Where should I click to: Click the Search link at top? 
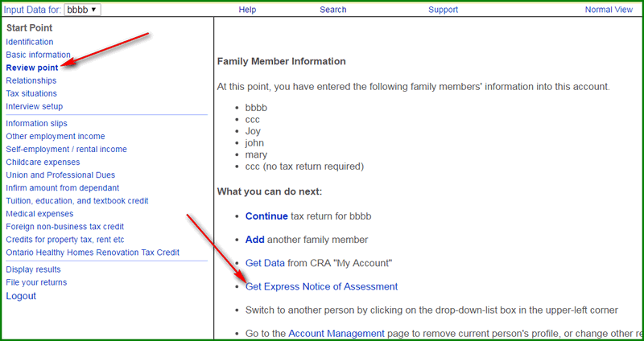coord(332,10)
